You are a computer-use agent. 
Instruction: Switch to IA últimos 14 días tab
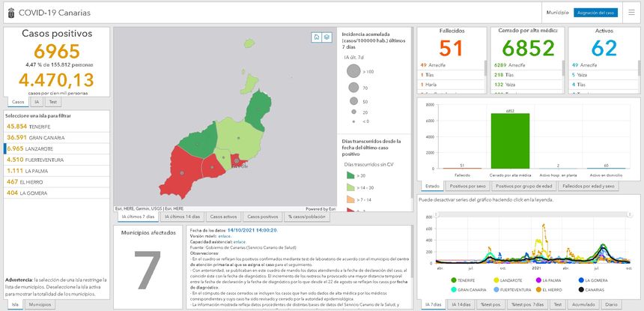pos(182,217)
